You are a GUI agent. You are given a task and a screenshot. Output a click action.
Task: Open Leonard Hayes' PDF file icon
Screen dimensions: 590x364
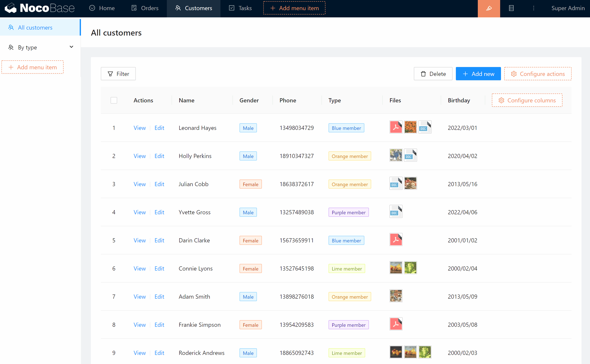[396, 127]
